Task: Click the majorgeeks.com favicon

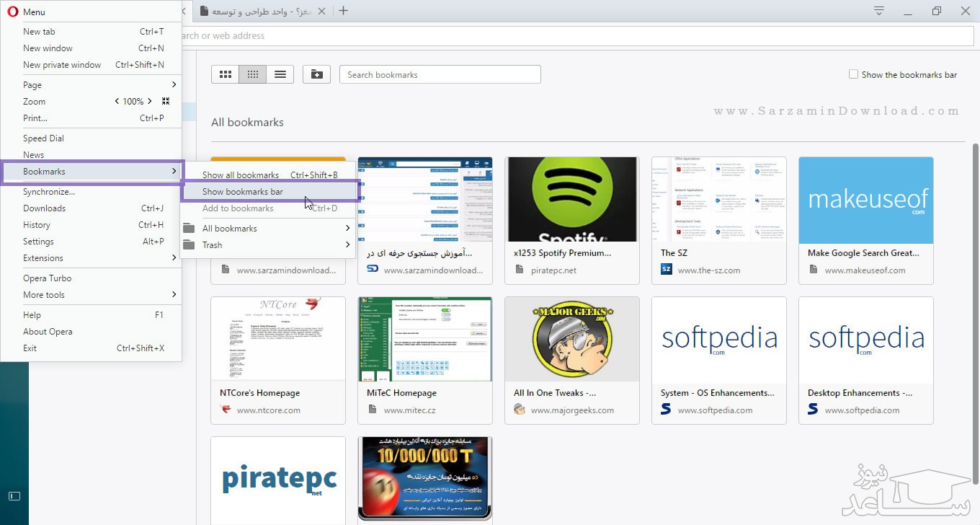Action: pyautogui.click(x=520, y=410)
